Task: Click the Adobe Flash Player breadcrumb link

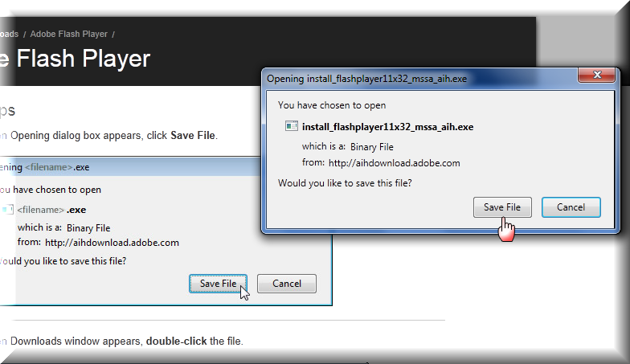Action: tap(69, 34)
